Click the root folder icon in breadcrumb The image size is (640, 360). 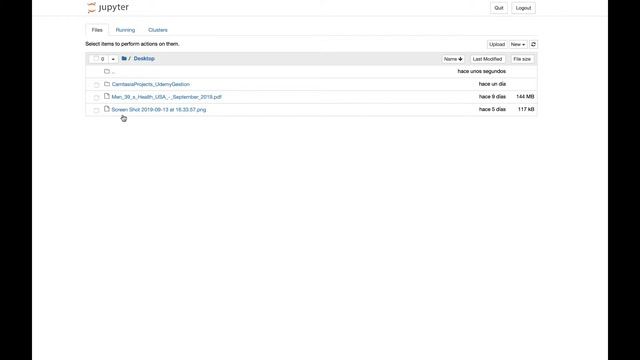coord(124,58)
